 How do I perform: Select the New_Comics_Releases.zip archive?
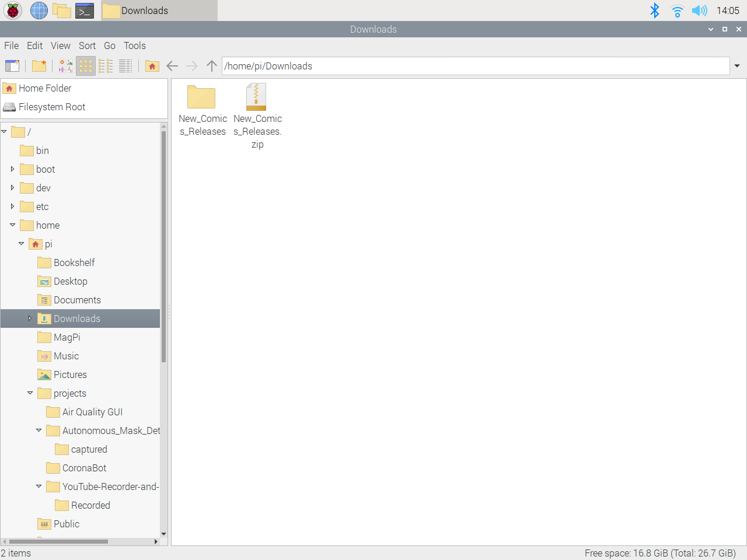pyautogui.click(x=257, y=116)
